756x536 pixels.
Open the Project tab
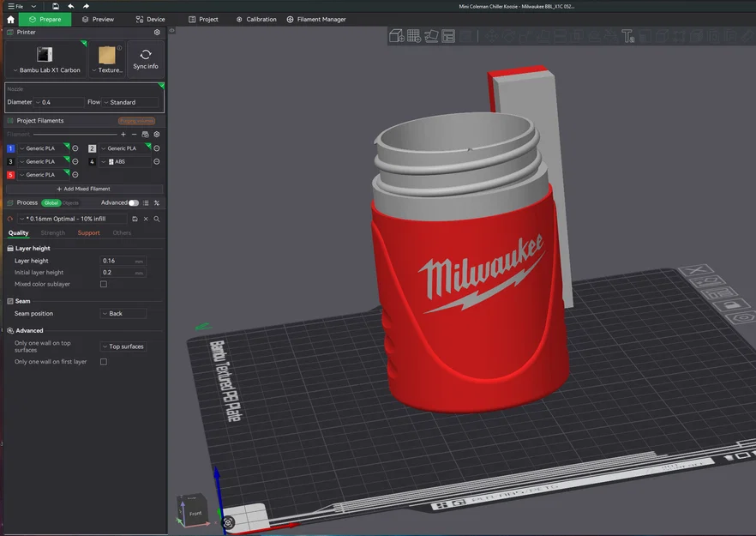coord(203,20)
